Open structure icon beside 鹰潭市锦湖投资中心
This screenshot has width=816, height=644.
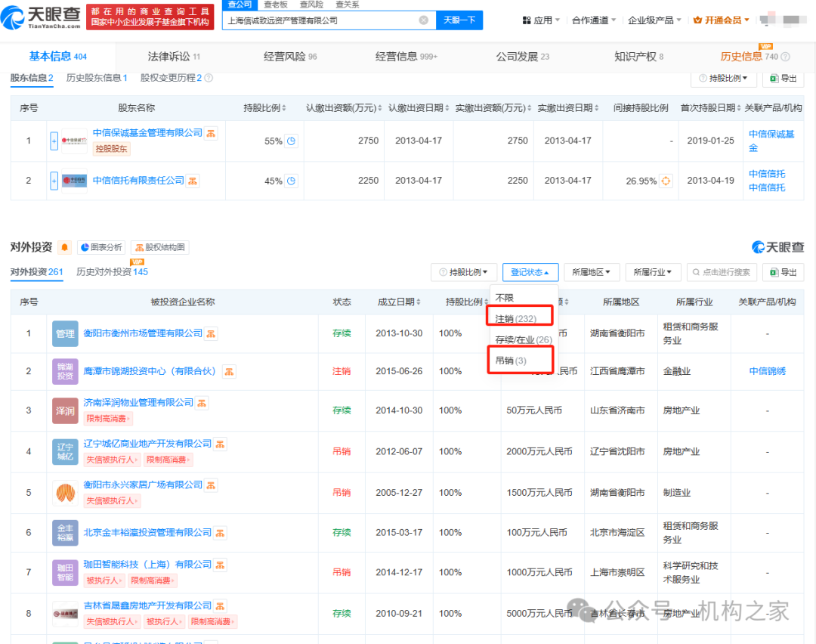tap(229, 371)
